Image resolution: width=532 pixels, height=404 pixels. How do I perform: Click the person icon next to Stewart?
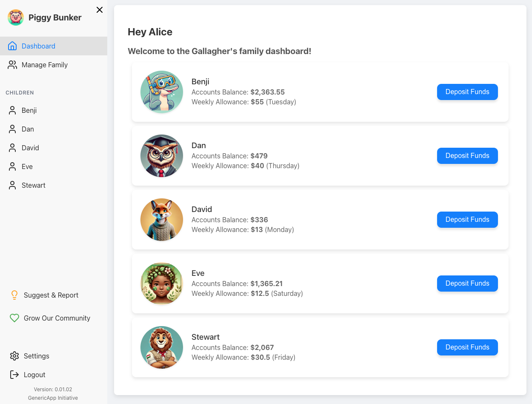click(x=12, y=185)
